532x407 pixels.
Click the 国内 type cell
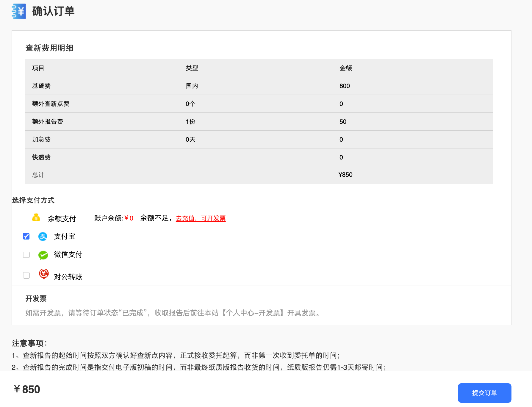pos(192,86)
